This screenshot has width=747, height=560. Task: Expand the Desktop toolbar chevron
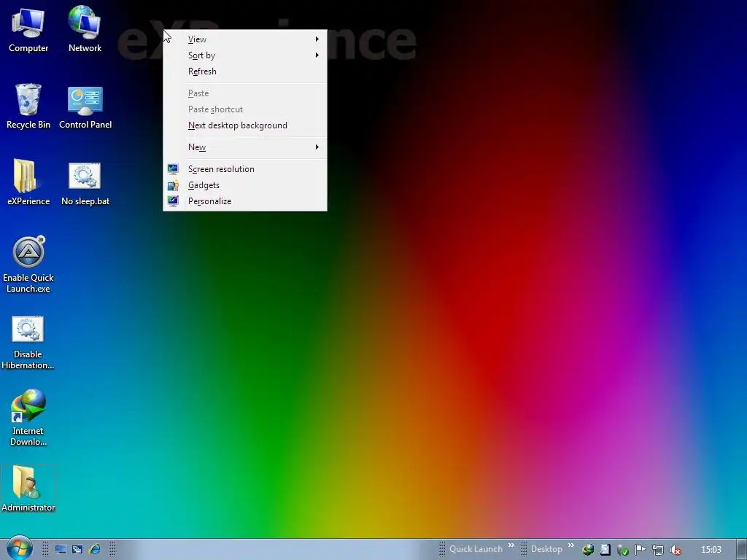570,545
